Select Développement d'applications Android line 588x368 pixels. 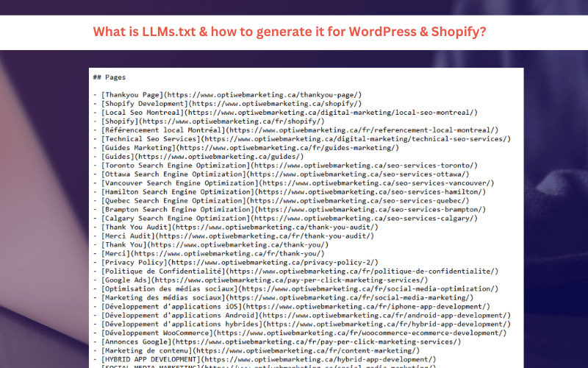(302, 316)
